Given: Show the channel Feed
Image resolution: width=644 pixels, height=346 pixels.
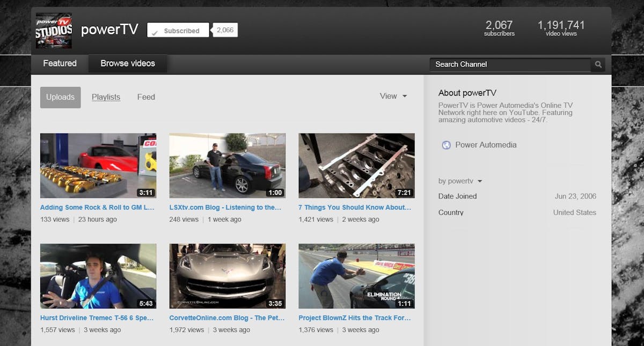Looking at the screenshot, I should click(x=146, y=97).
